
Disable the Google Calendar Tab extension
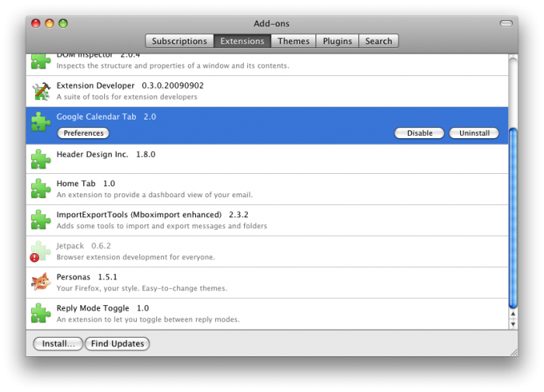pyautogui.click(x=420, y=133)
